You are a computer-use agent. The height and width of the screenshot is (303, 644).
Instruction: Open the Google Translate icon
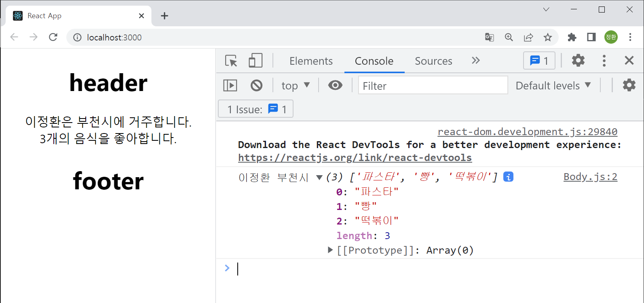[490, 37]
